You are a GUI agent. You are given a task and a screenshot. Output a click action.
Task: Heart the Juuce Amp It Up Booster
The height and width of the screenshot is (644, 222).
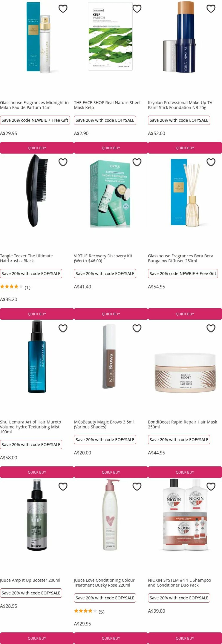63,486
